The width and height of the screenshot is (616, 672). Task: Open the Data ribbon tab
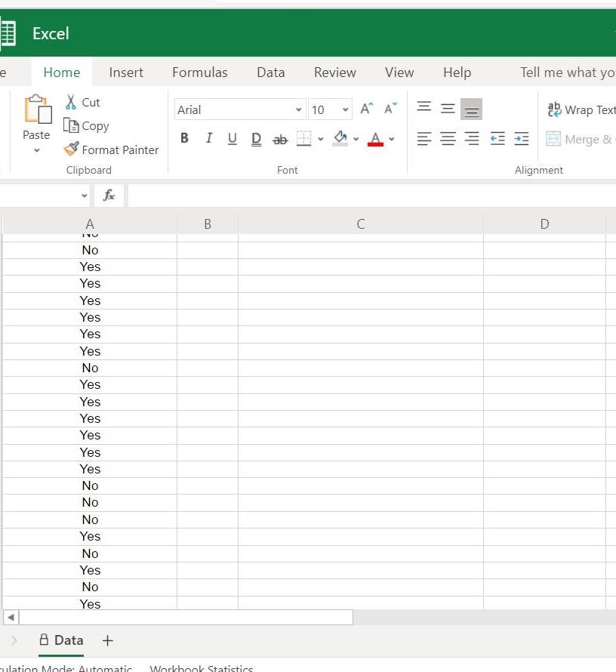pyautogui.click(x=271, y=72)
